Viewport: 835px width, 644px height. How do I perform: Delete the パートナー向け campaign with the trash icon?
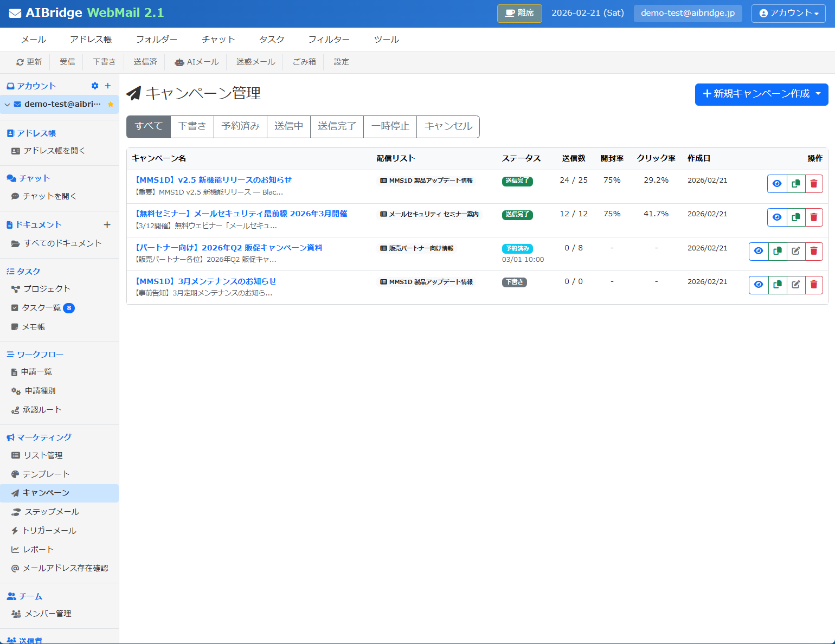(814, 251)
